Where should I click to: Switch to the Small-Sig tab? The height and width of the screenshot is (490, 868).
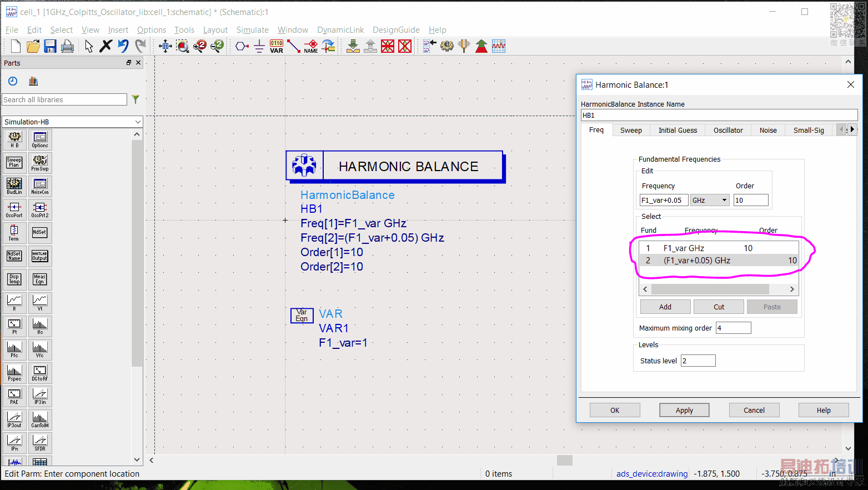(809, 130)
